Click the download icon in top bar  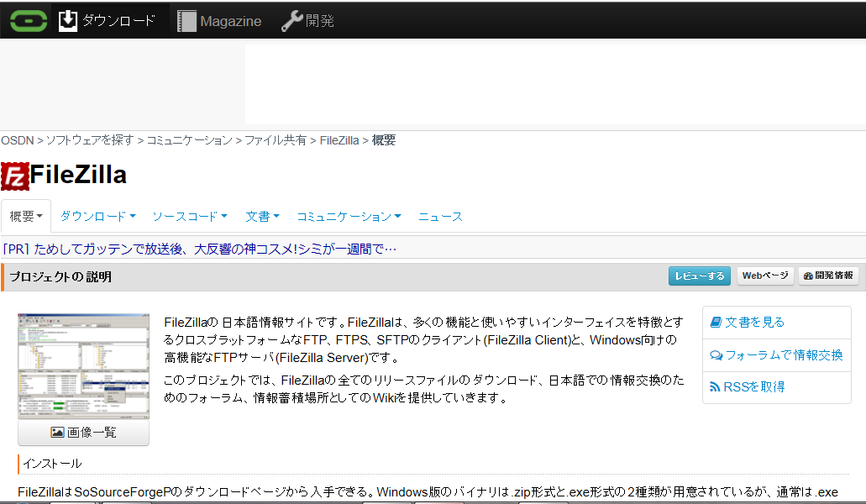[x=68, y=21]
